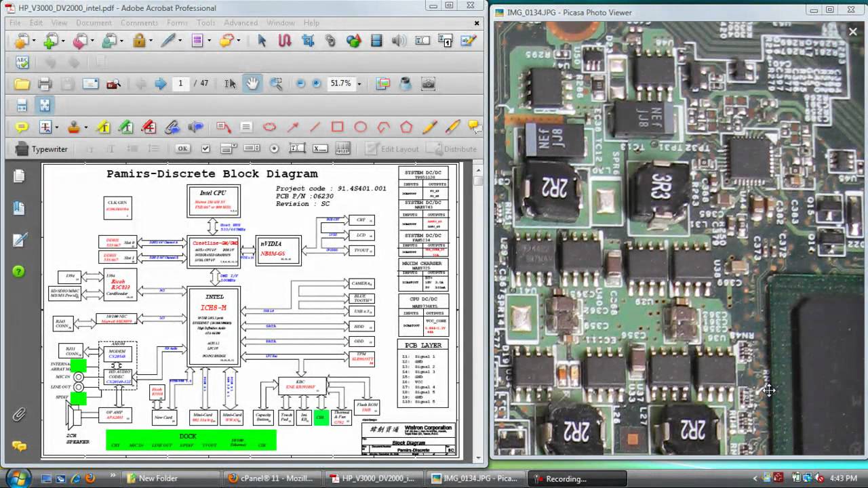This screenshot has height=488, width=868.
Task: Click the Open folder icon in Acrobat
Action: click(22, 84)
